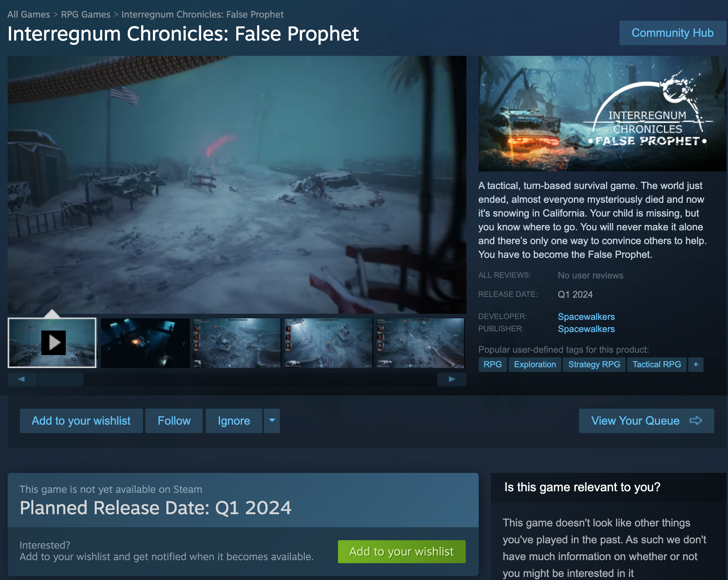Click the green Add to your wishlist button
The height and width of the screenshot is (580, 728).
click(401, 551)
